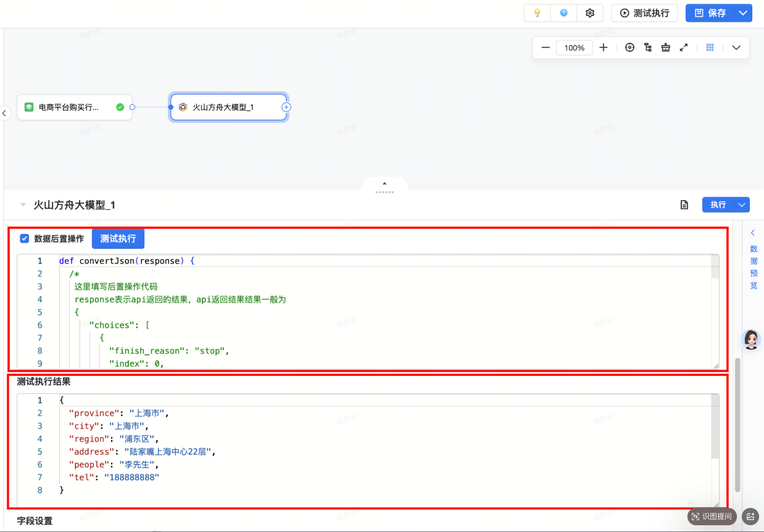Screen dimensions: 764x532
Task: Toggle the dotted grid background icon
Action: (x=710, y=48)
